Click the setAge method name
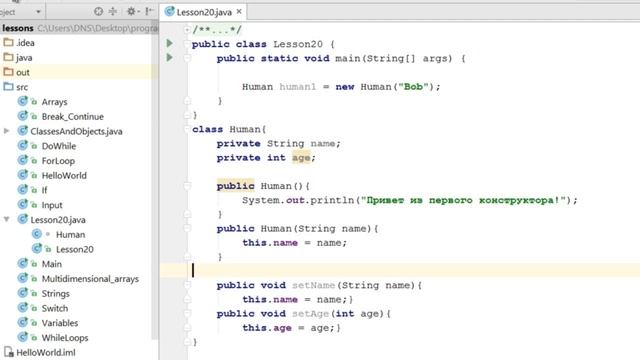The width and height of the screenshot is (640, 360). coord(310,313)
